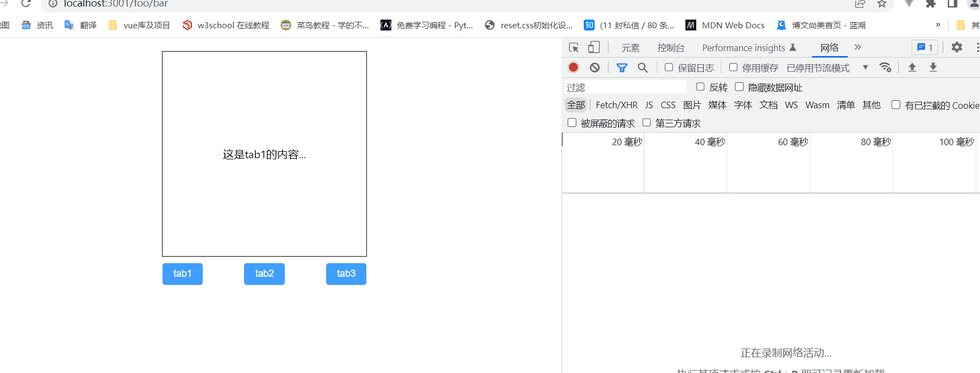This screenshot has width=980, height=373.
Task: Open the MDN Web Docs bookmark
Action: tap(725, 25)
